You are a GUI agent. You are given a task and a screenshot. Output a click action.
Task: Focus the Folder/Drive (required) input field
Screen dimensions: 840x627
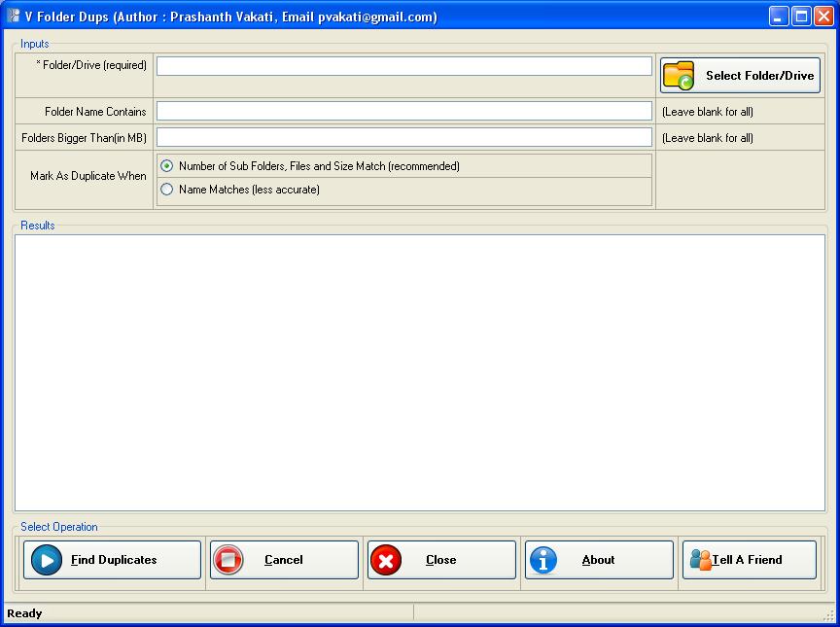(x=403, y=66)
